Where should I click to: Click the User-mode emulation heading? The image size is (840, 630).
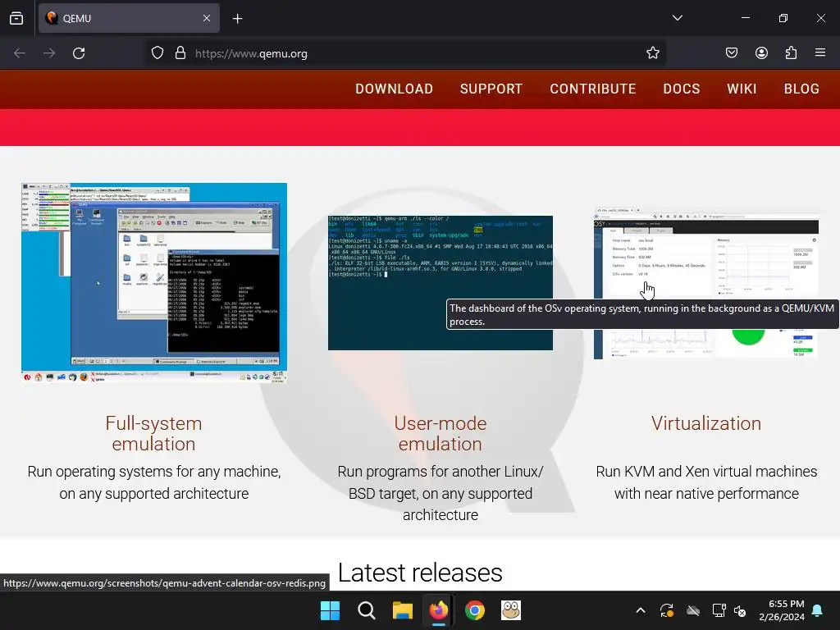(x=441, y=433)
